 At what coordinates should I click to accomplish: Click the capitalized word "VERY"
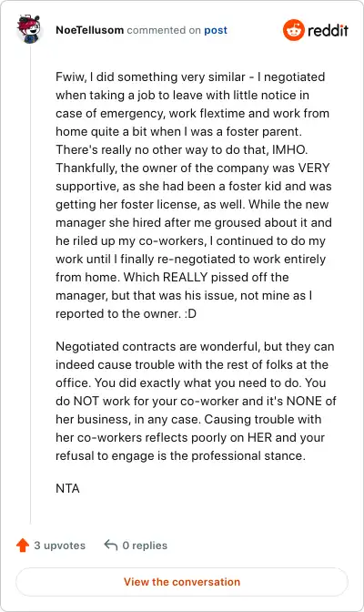(x=314, y=168)
